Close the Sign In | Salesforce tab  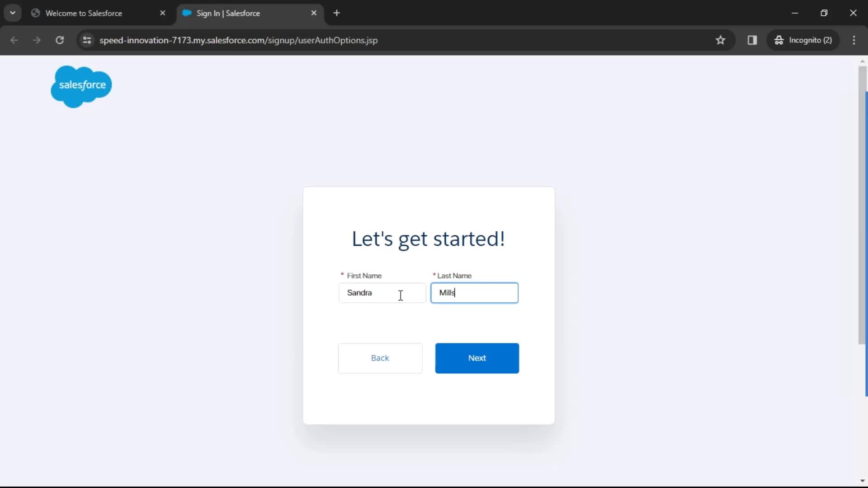314,13
